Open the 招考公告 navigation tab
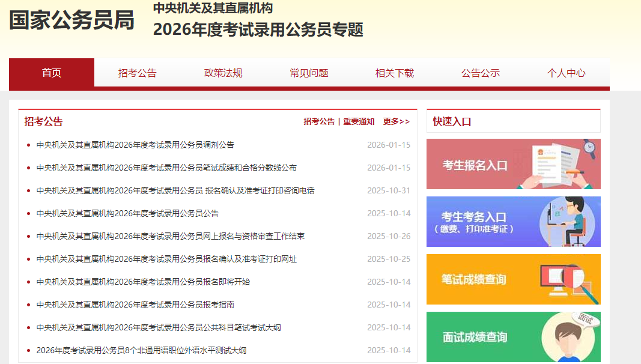 click(x=137, y=73)
